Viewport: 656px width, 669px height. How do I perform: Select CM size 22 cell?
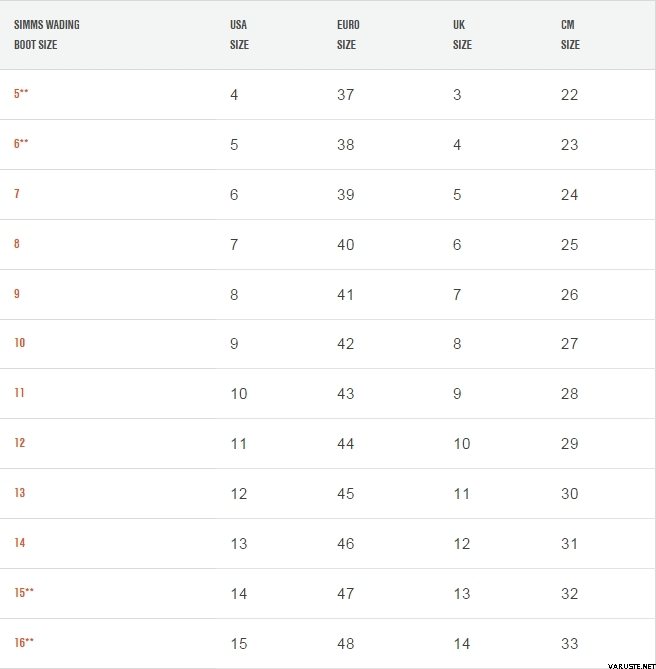pos(569,95)
